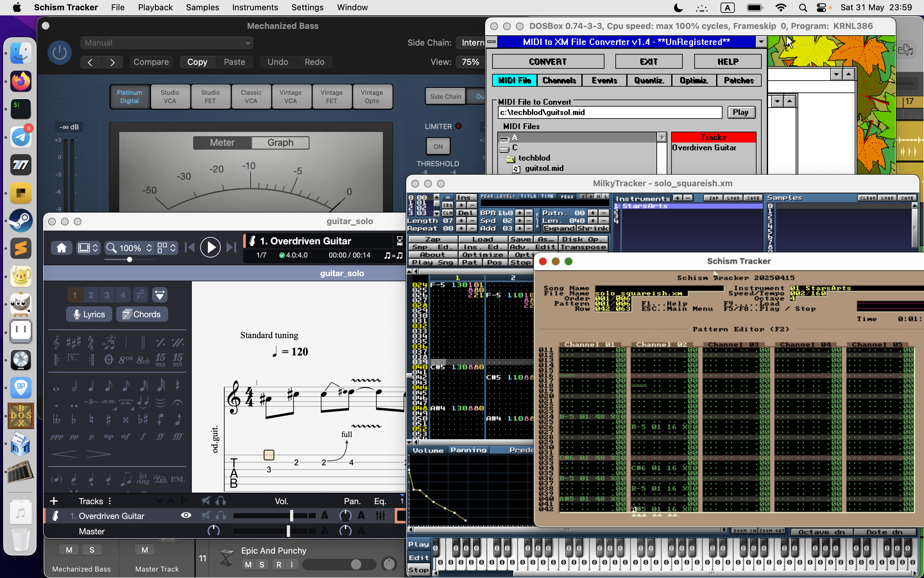
Task: Open the key signature sharps icon
Action: click(74, 342)
